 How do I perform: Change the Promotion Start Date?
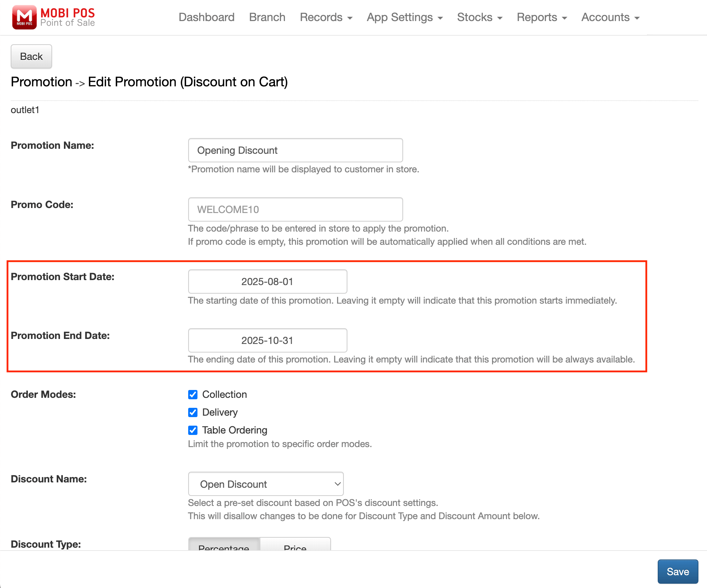(x=267, y=282)
